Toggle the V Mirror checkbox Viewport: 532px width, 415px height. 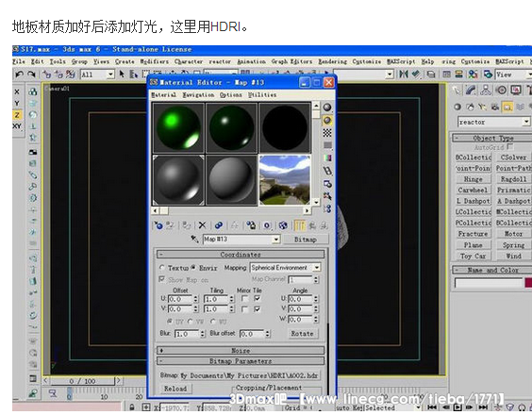[x=244, y=309]
